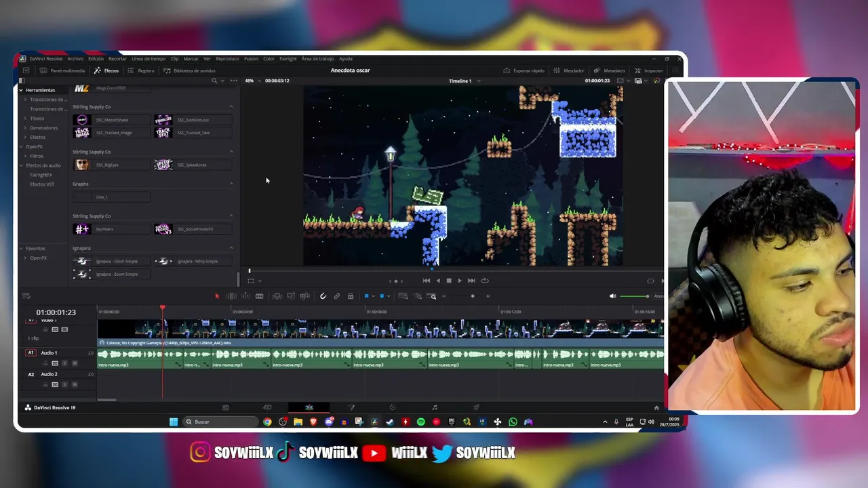
Task: Open WhatsApp from the taskbar
Action: click(x=513, y=422)
